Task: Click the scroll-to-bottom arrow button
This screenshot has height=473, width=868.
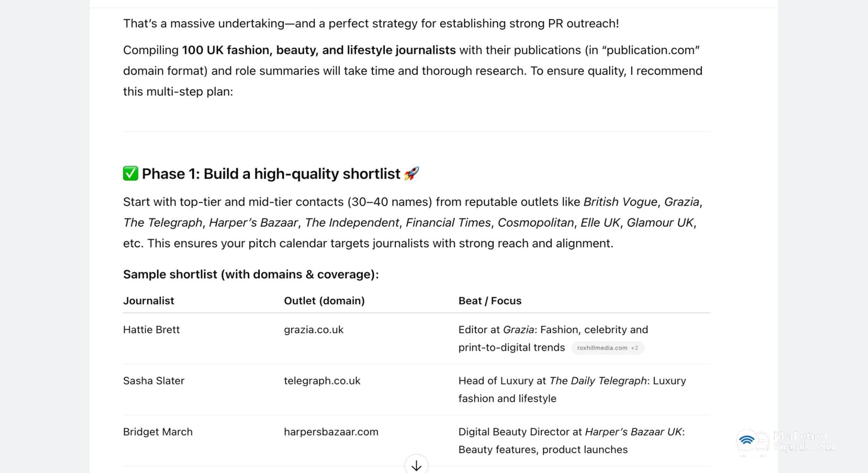Action: tap(416, 465)
